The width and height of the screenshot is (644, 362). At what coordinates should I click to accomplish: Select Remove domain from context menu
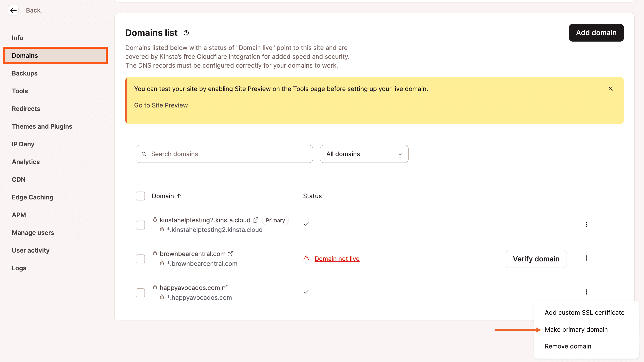(568, 346)
